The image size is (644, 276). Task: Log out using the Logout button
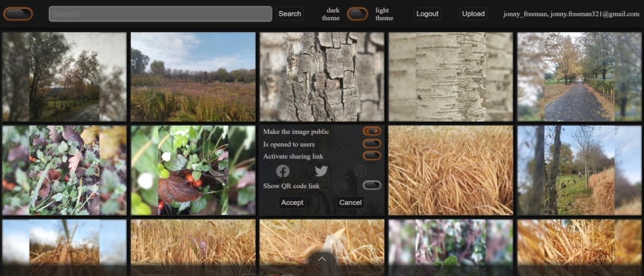click(427, 14)
